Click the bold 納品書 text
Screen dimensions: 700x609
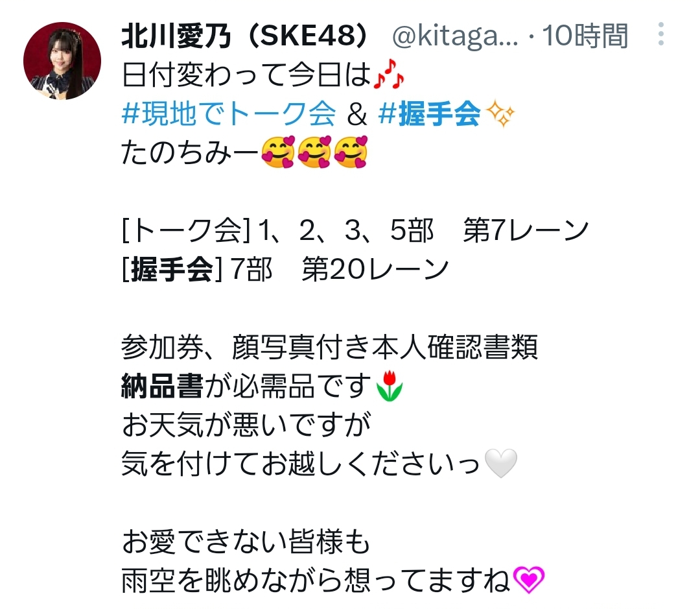162,386
